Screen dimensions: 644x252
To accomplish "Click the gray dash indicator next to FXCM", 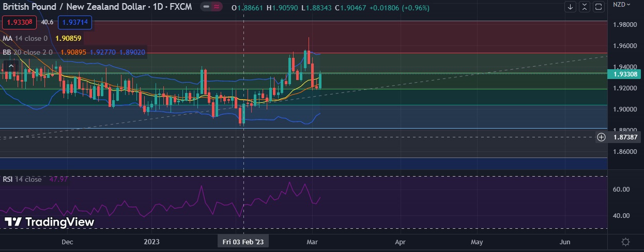I will click(206, 7).
